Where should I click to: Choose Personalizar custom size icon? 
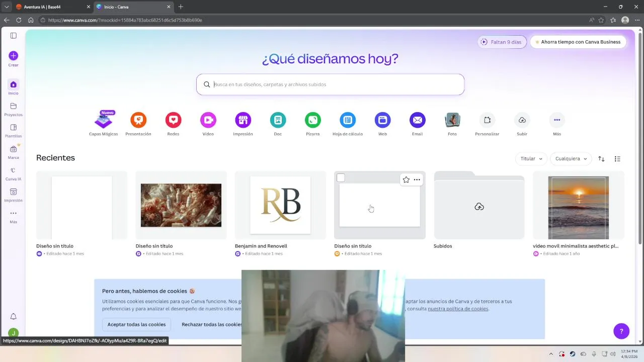(487, 120)
